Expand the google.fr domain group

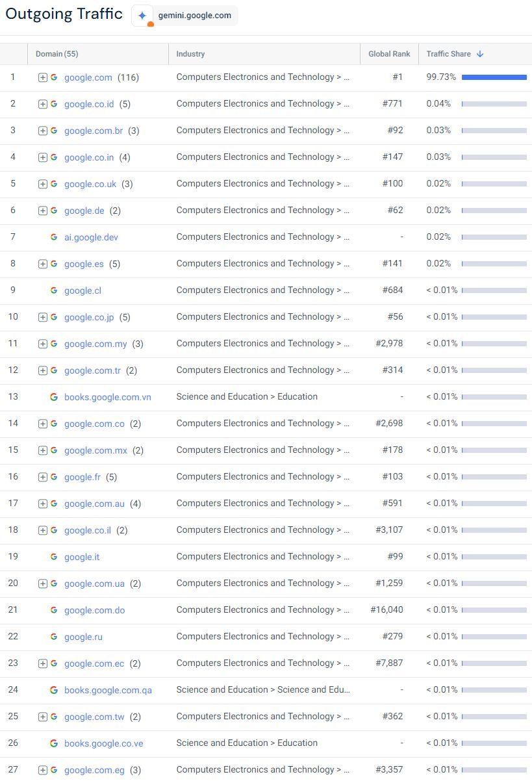click(x=43, y=477)
